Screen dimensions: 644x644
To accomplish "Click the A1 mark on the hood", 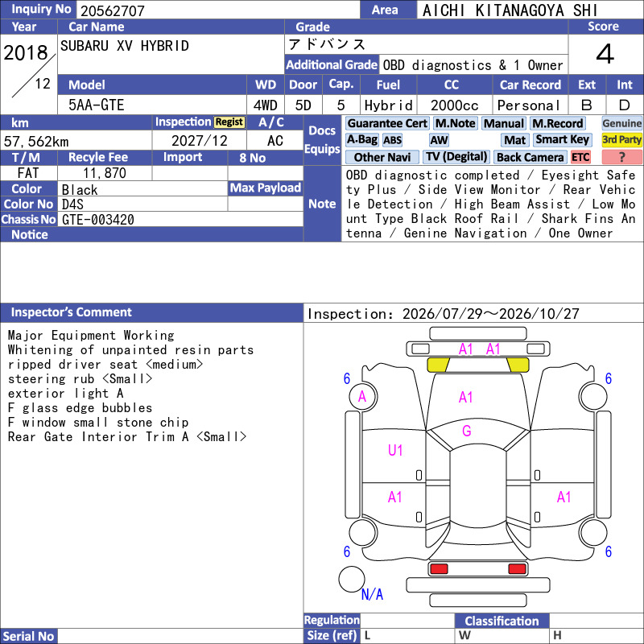I will (x=466, y=397).
